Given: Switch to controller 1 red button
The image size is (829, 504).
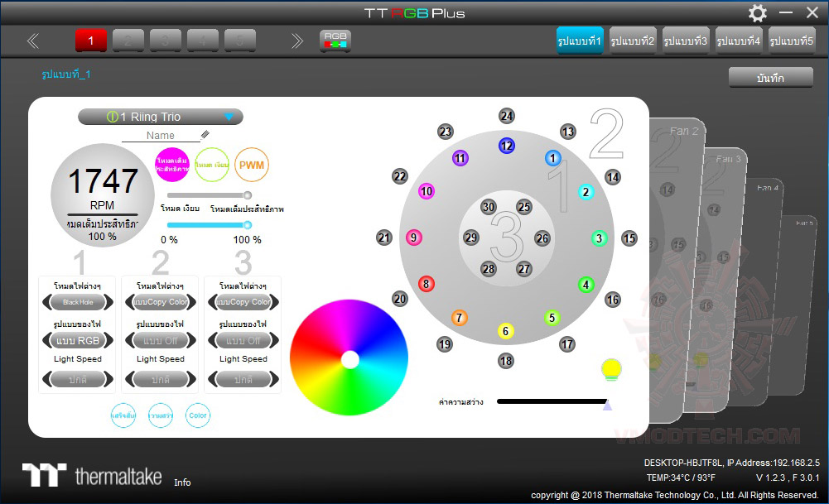Looking at the screenshot, I should point(91,41).
